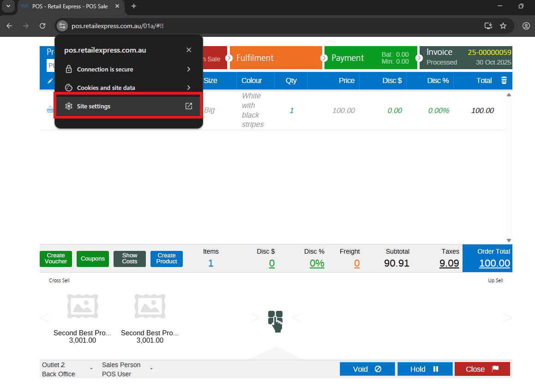The width and height of the screenshot is (535, 392).
Task: Click the browser forward arrow
Action: click(25, 26)
